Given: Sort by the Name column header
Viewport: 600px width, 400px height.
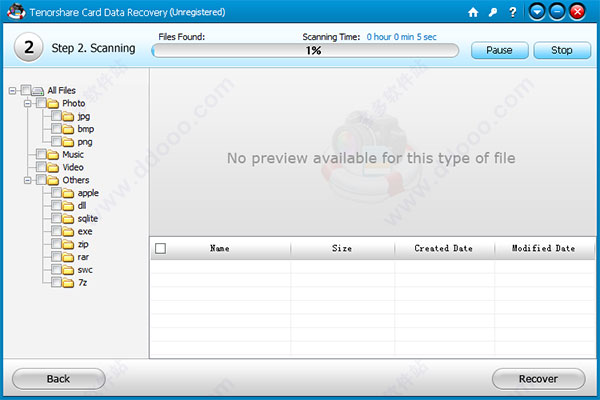Looking at the screenshot, I should [x=220, y=248].
